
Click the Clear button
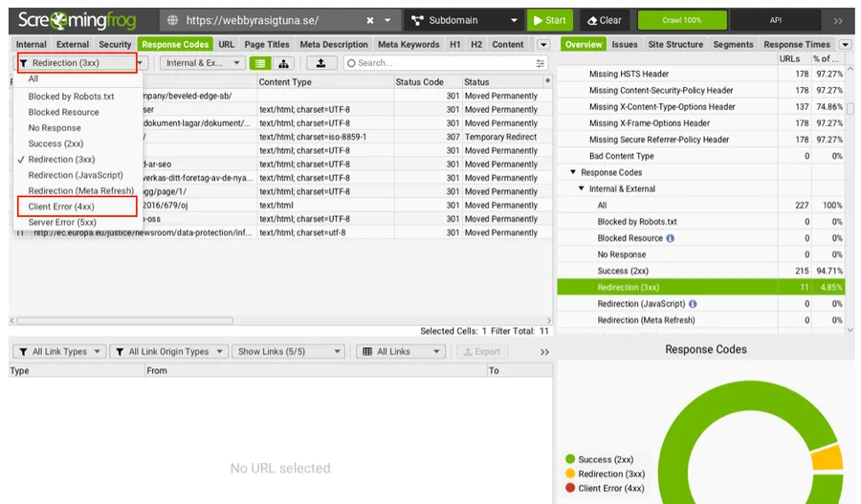pyautogui.click(x=605, y=20)
